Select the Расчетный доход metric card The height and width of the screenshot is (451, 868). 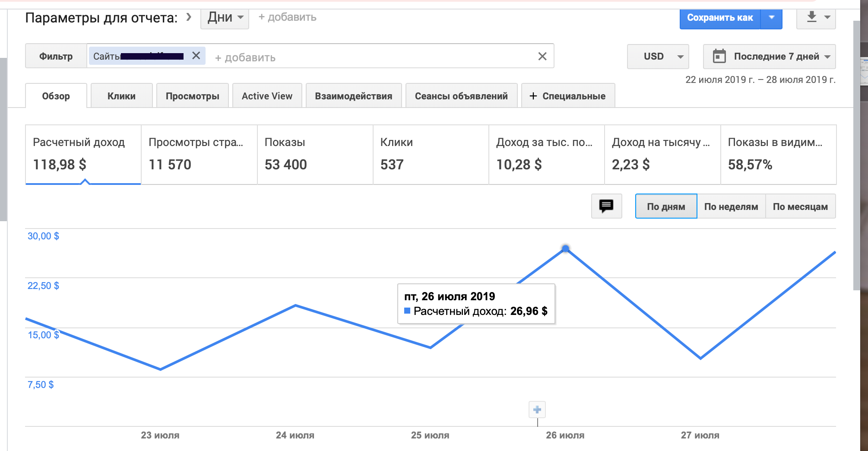(83, 155)
